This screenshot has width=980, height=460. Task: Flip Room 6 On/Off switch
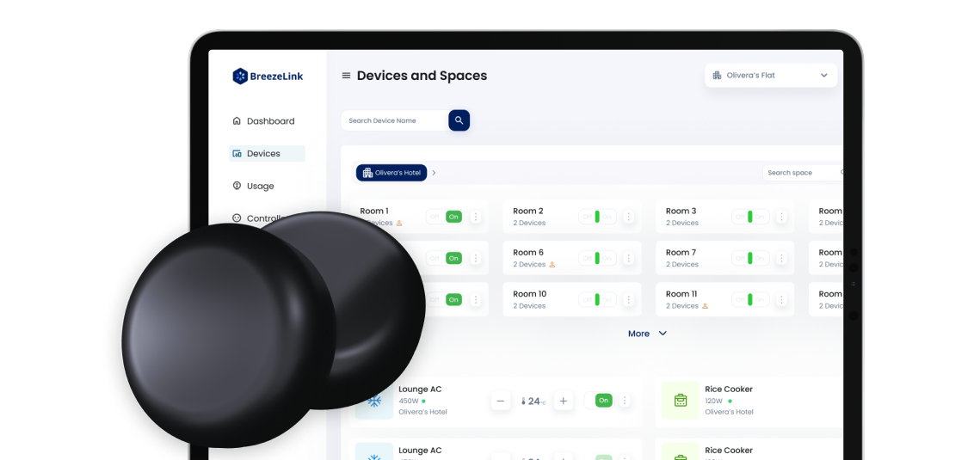pyautogui.click(x=597, y=258)
